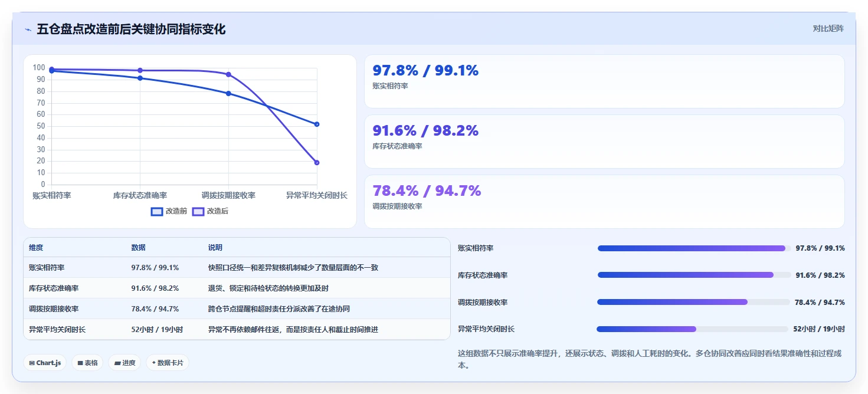Select 调拨按期接收率 cell in table

(x=54, y=309)
